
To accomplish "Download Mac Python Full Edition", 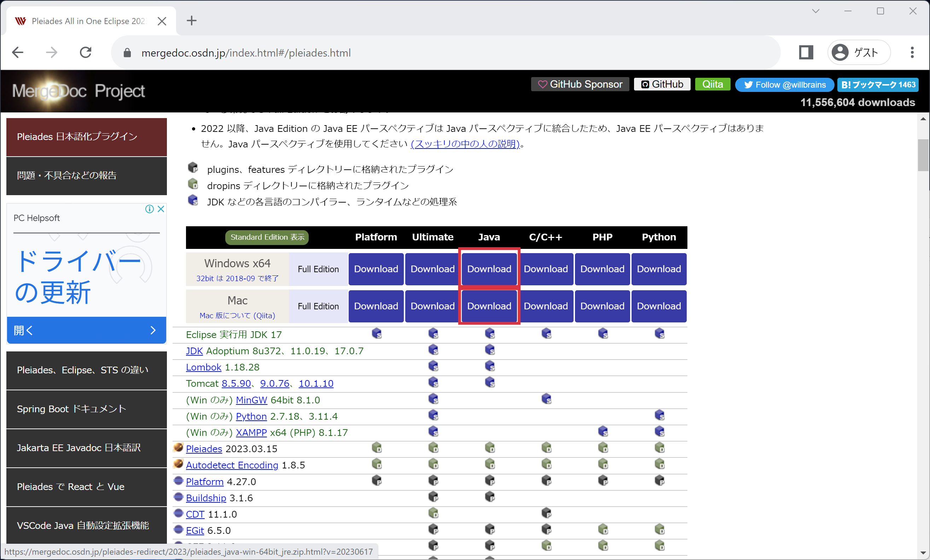I will click(x=659, y=306).
